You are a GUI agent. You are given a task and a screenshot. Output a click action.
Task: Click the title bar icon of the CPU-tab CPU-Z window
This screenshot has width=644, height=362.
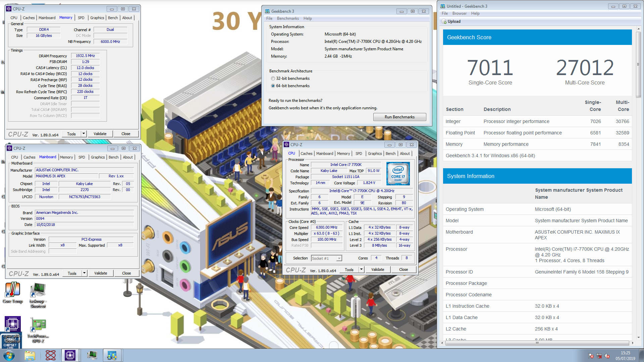(286, 145)
